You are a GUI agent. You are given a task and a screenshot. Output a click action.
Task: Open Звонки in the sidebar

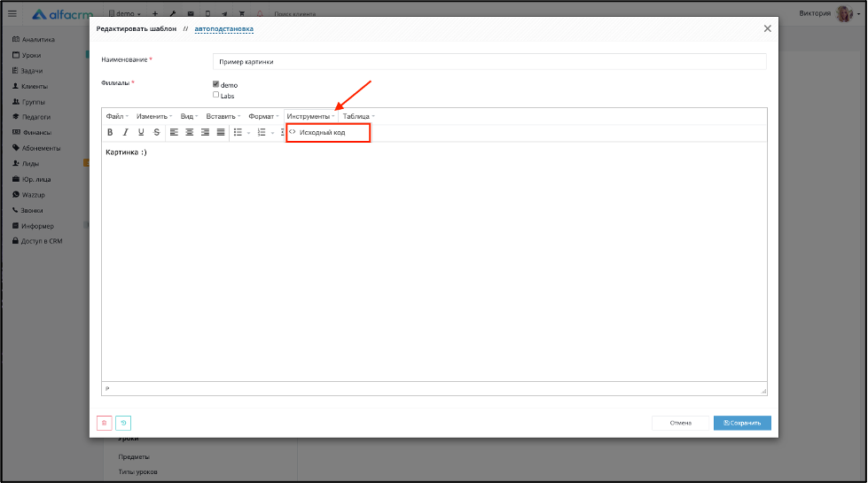coord(27,210)
